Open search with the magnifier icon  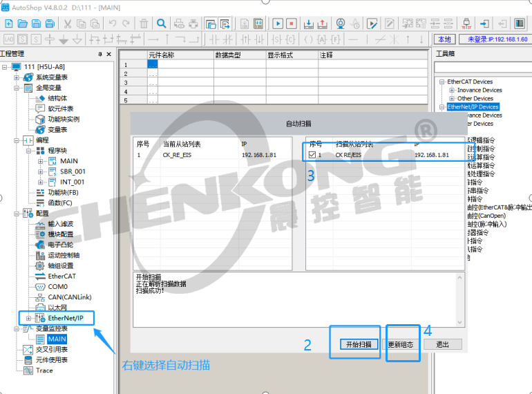coord(162,24)
